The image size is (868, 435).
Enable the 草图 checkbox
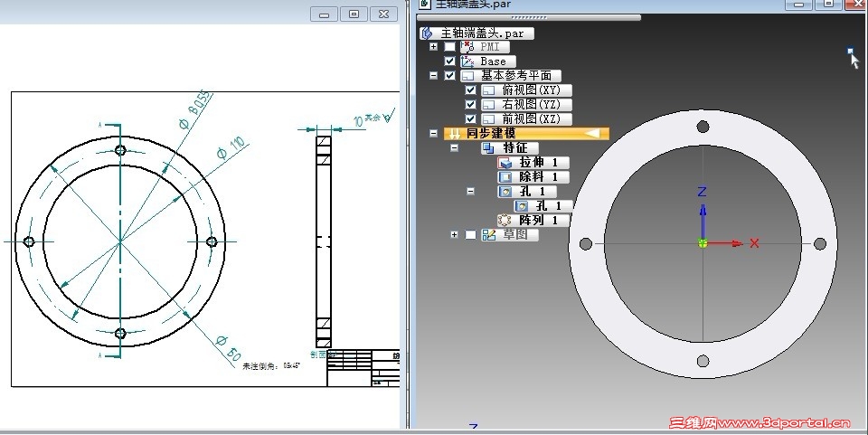tap(470, 234)
